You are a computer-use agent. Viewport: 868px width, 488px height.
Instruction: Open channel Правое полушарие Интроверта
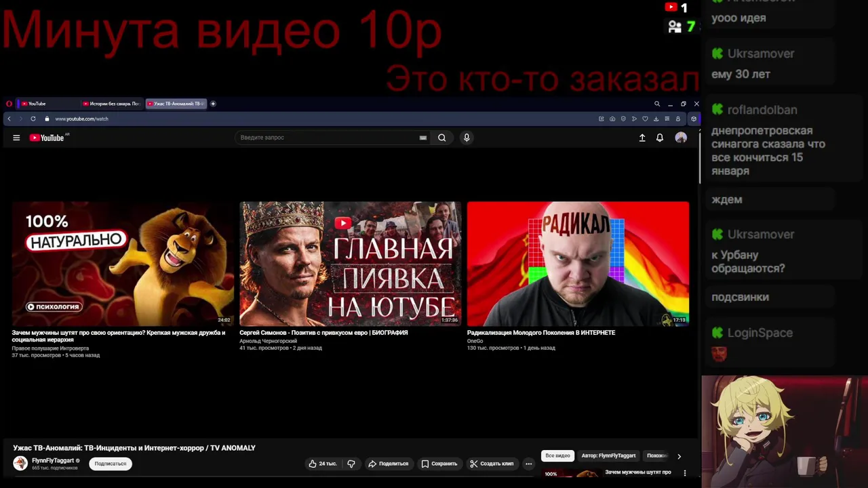pos(50,348)
